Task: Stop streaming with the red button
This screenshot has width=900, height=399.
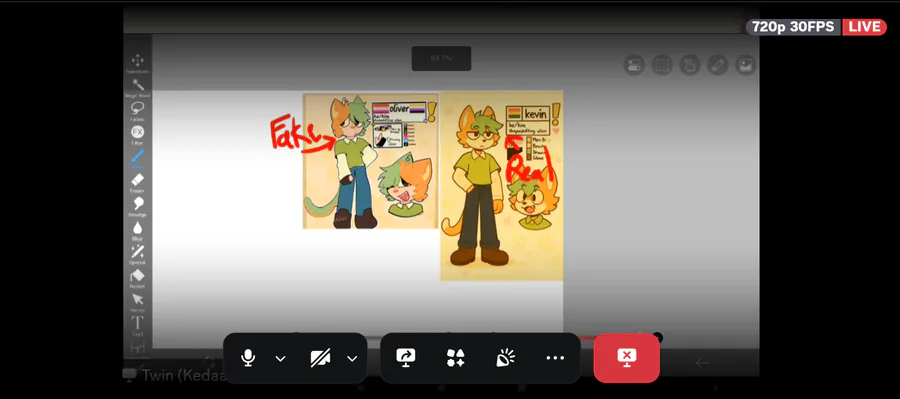Action: point(627,358)
